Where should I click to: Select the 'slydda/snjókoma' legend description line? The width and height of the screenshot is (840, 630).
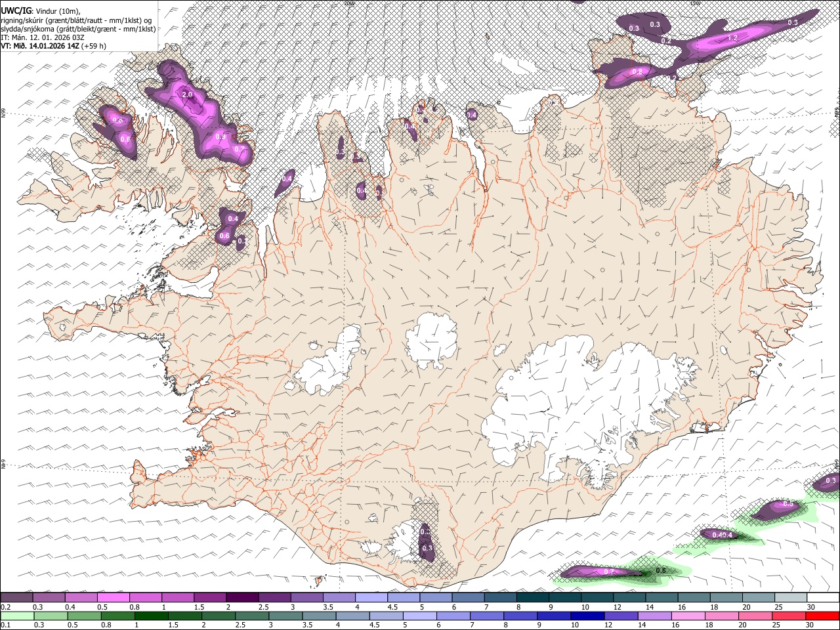(78, 29)
